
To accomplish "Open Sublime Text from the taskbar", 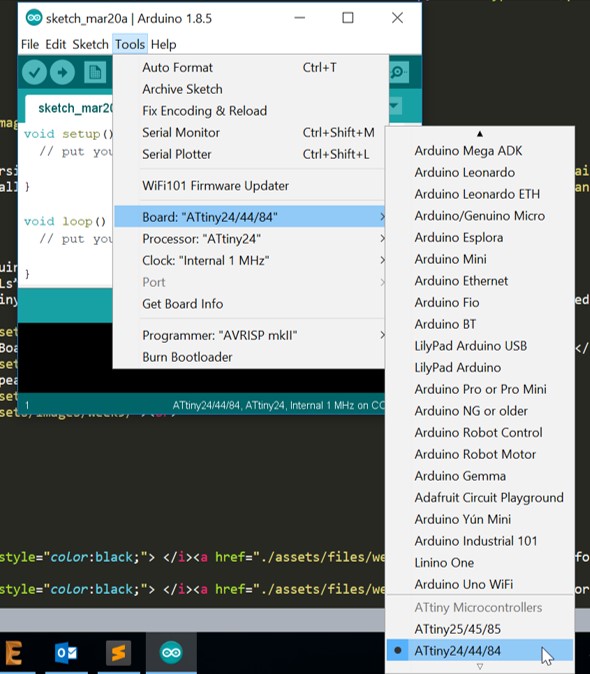I will (x=119, y=653).
